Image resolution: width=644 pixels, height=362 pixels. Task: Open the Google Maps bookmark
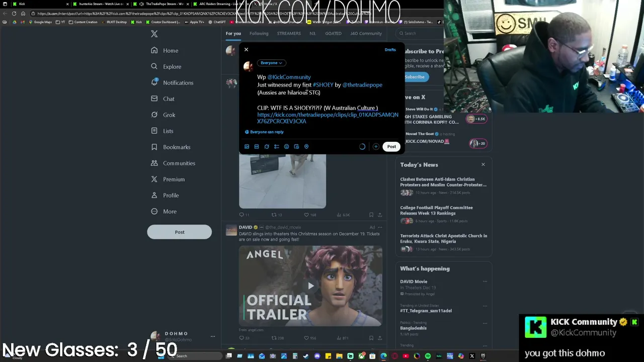40,22
